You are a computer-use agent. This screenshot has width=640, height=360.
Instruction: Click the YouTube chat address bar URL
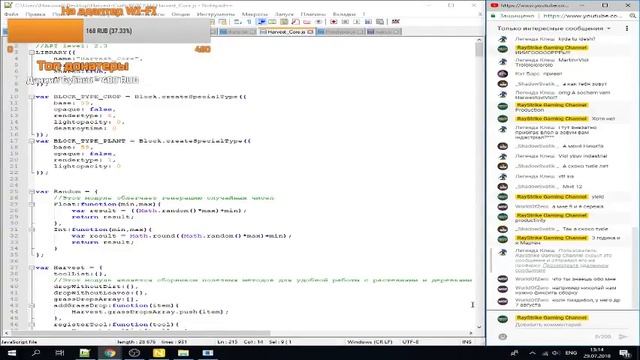(582, 16)
